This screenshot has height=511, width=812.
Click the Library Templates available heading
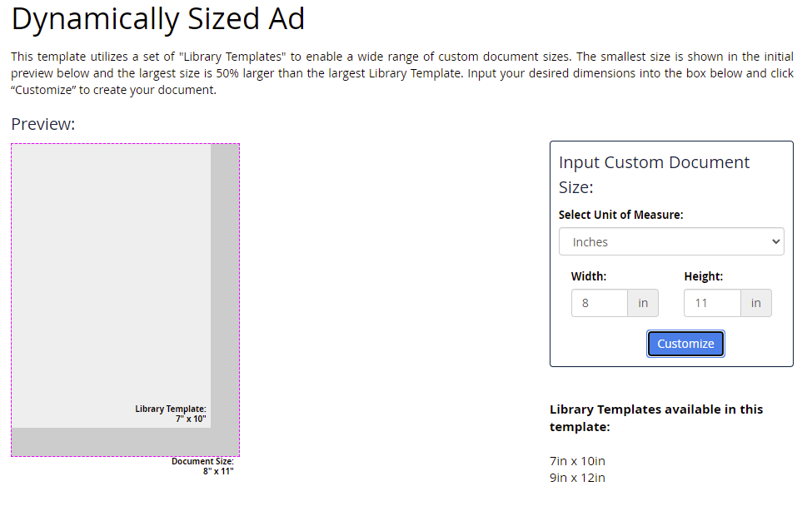pos(656,418)
